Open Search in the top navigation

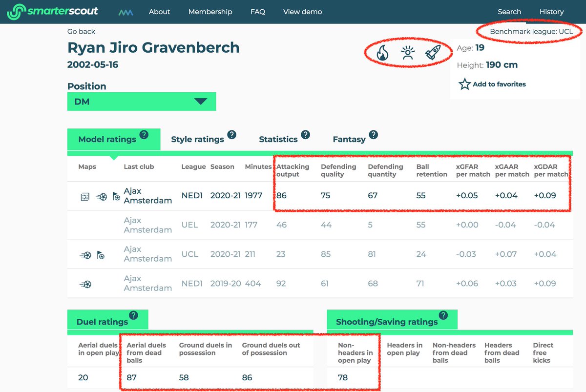(509, 12)
